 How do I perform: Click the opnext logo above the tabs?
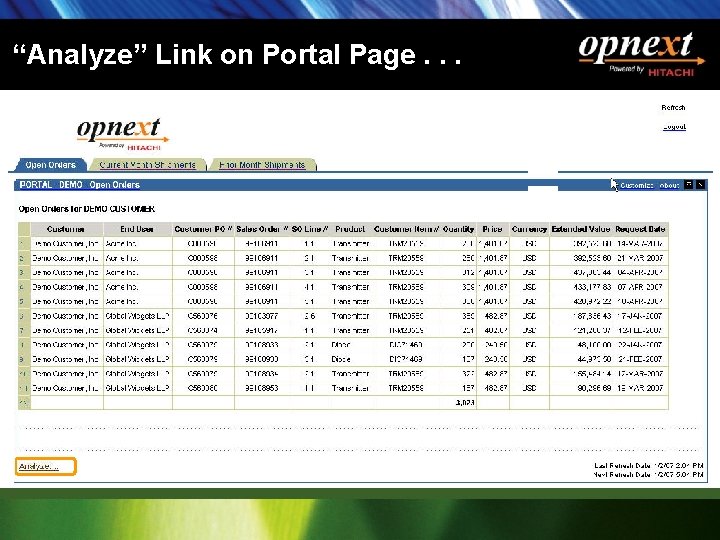[x=122, y=134]
